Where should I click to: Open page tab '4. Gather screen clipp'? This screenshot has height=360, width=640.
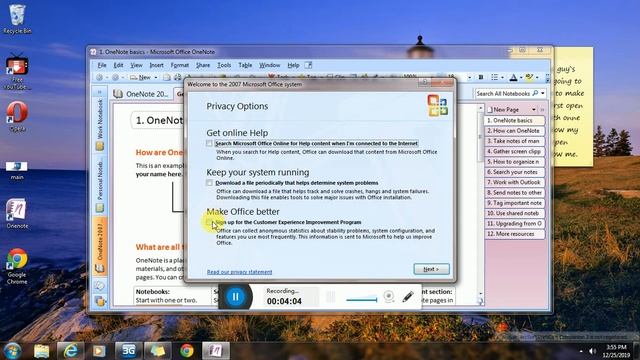514,151
